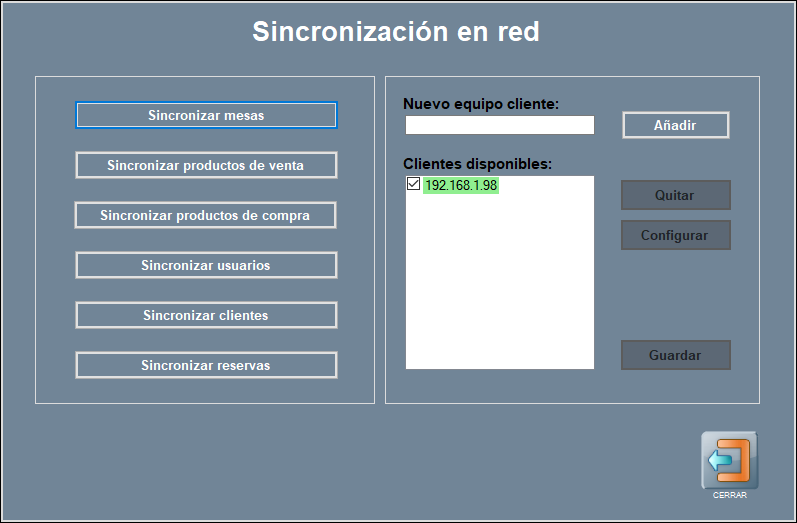Click the Nuevo equipo cliente label

480,104
